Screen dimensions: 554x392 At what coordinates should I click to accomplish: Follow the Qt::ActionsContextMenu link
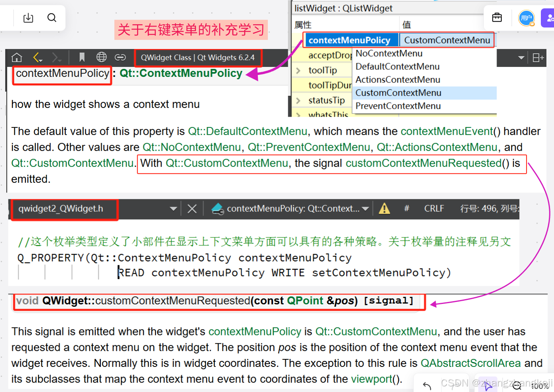coord(437,147)
